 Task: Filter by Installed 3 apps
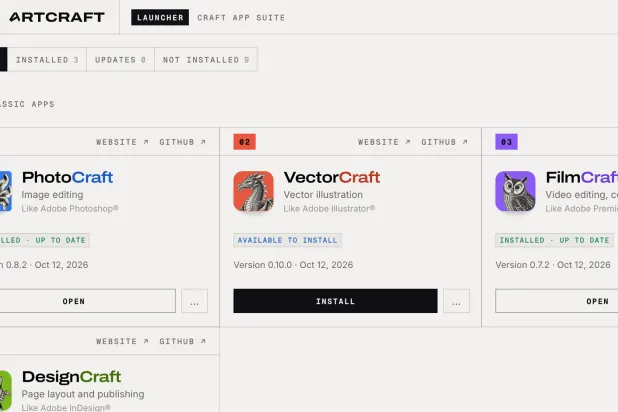click(x=47, y=60)
